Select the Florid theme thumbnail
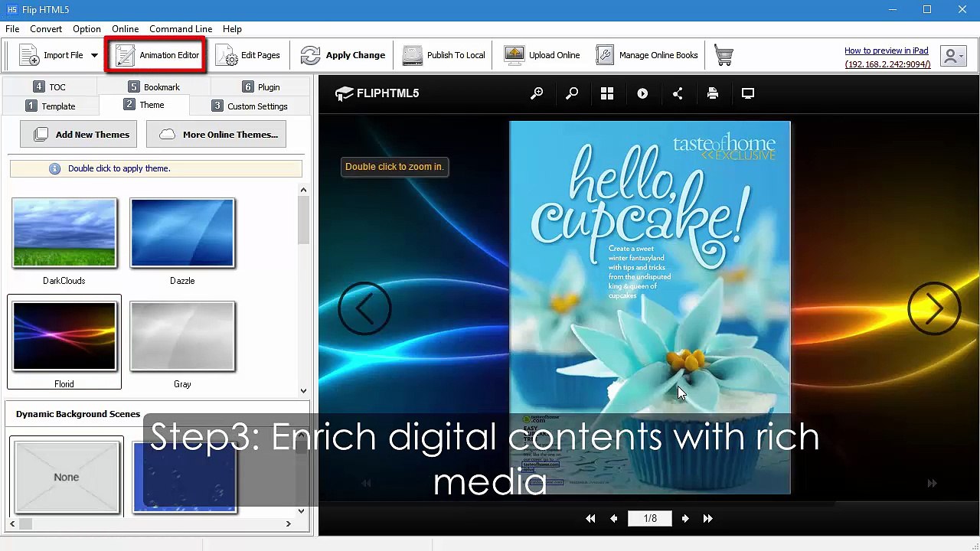The height and width of the screenshot is (551, 980). pyautogui.click(x=64, y=337)
